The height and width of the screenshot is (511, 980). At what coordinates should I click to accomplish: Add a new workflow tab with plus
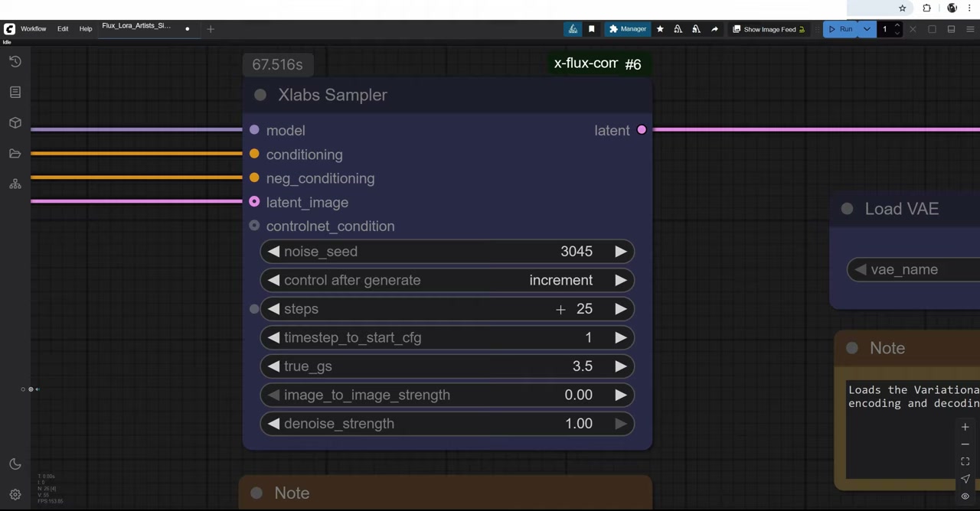point(211,29)
